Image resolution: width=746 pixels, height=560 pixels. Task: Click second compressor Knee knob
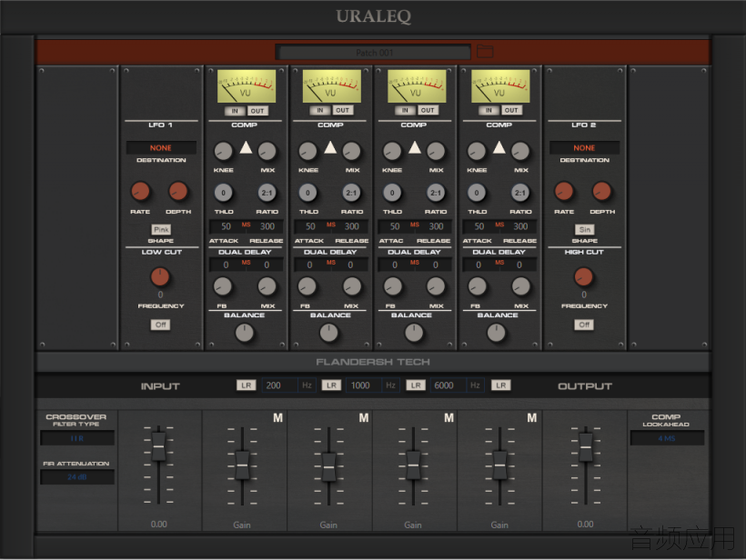pyautogui.click(x=307, y=151)
